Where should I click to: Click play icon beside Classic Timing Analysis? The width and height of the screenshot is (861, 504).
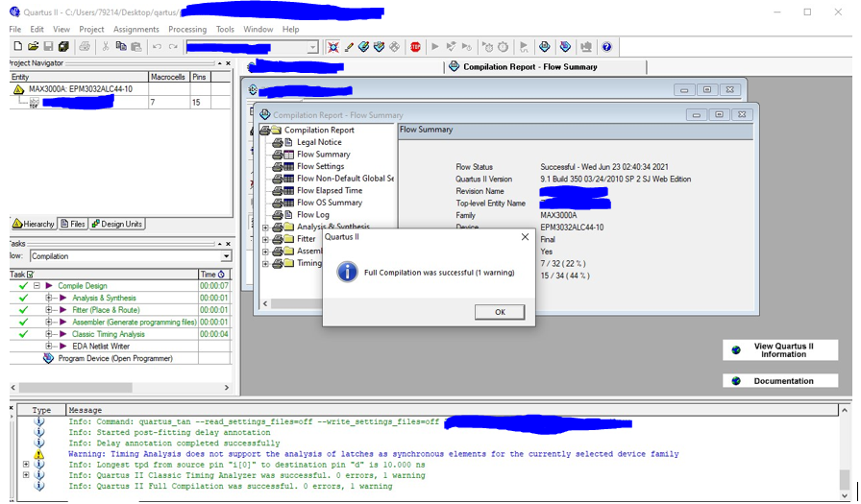pos(63,334)
